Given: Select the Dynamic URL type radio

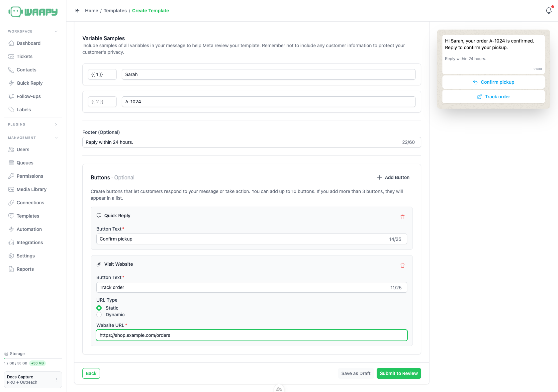Looking at the screenshot, I should [x=99, y=315].
